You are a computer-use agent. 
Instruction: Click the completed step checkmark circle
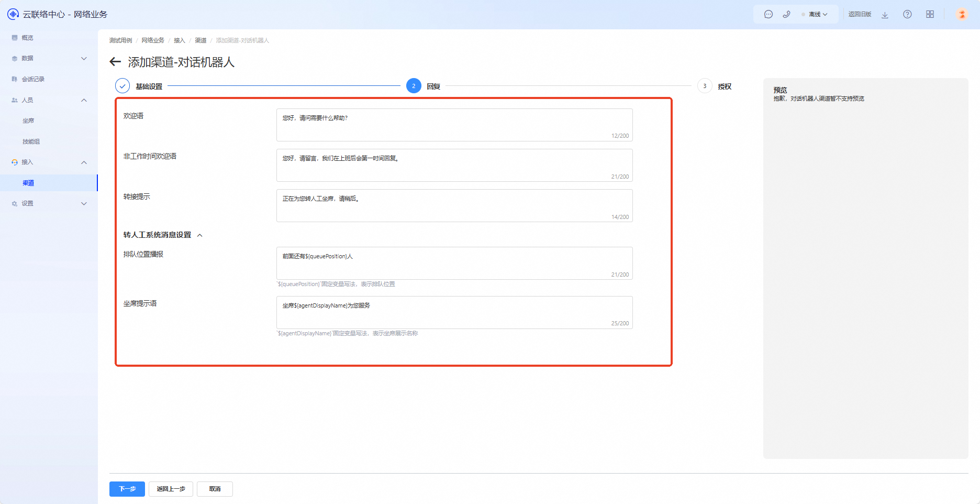tap(122, 86)
